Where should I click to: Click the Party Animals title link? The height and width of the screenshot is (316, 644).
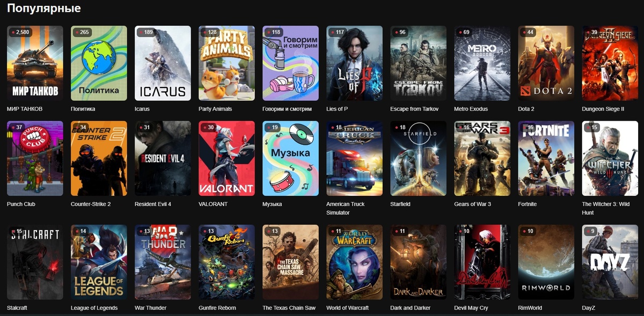tap(215, 109)
